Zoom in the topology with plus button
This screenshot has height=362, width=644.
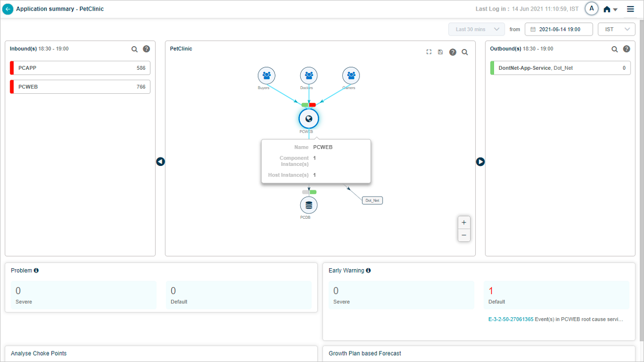(x=464, y=223)
